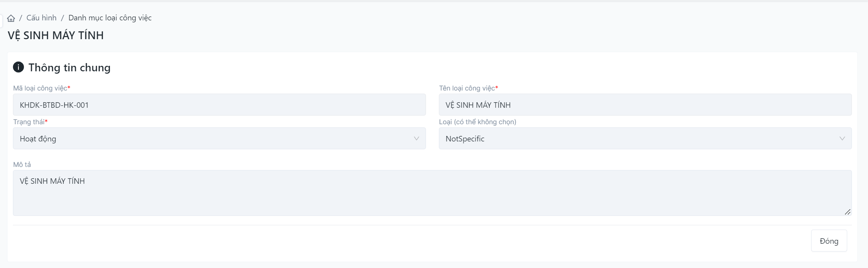
Task: Click the chevron arrow in Trạng thái field
Action: 417,139
